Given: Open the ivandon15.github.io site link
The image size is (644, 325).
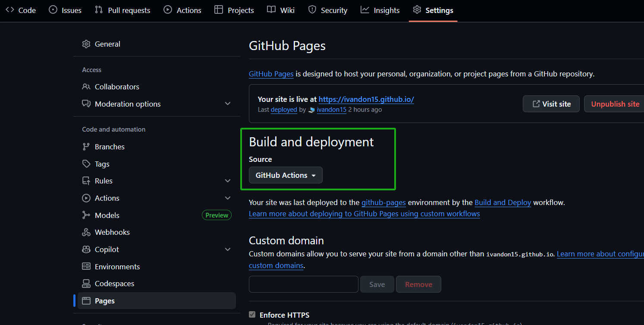Looking at the screenshot, I should click(366, 99).
